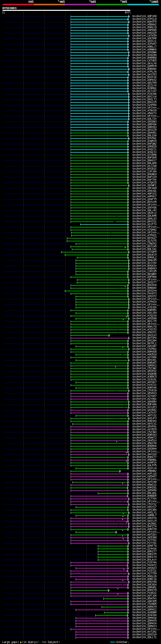Select hit label UniRef100_P15721
The image size is (161, 644).
144,571
